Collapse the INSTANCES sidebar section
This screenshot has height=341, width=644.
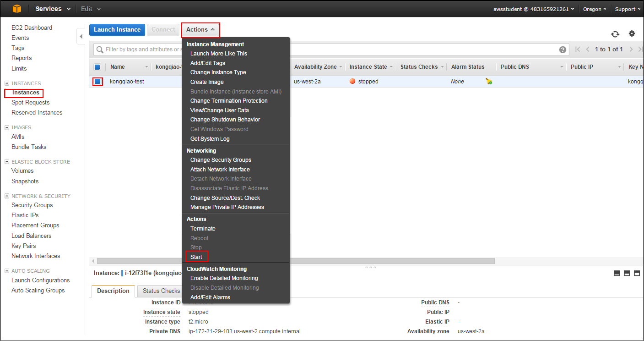pyautogui.click(x=7, y=83)
